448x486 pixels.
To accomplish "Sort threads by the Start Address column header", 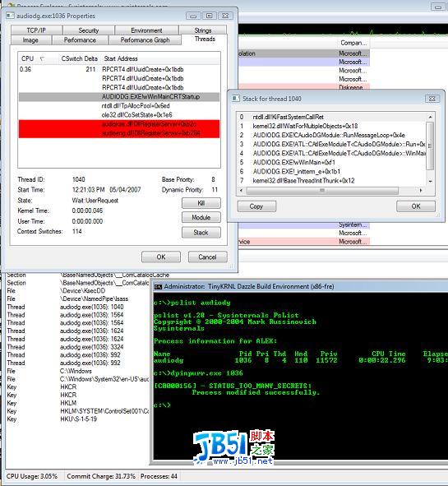I will tap(160, 58).
